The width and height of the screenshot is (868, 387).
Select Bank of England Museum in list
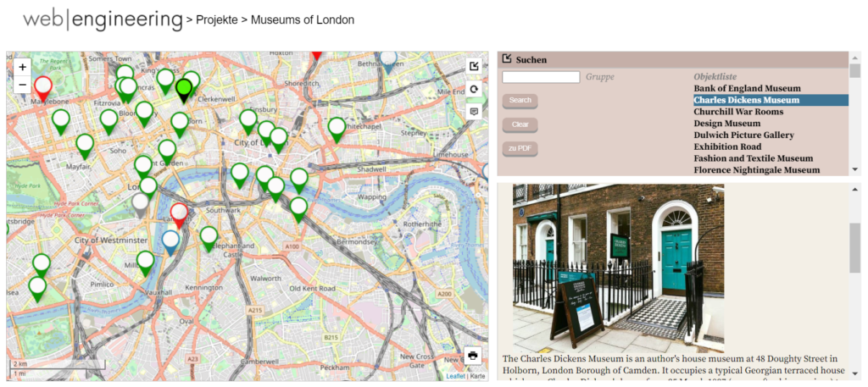pyautogui.click(x=747, y=88)
